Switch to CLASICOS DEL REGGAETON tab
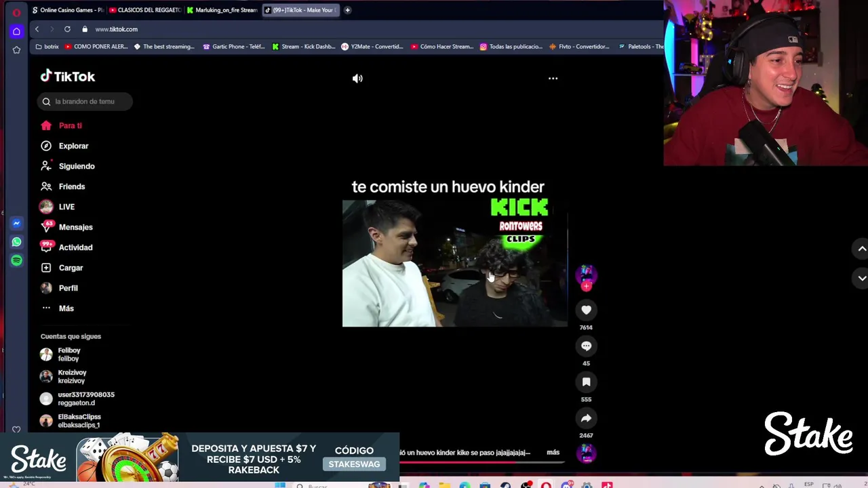 coord(144,10)
